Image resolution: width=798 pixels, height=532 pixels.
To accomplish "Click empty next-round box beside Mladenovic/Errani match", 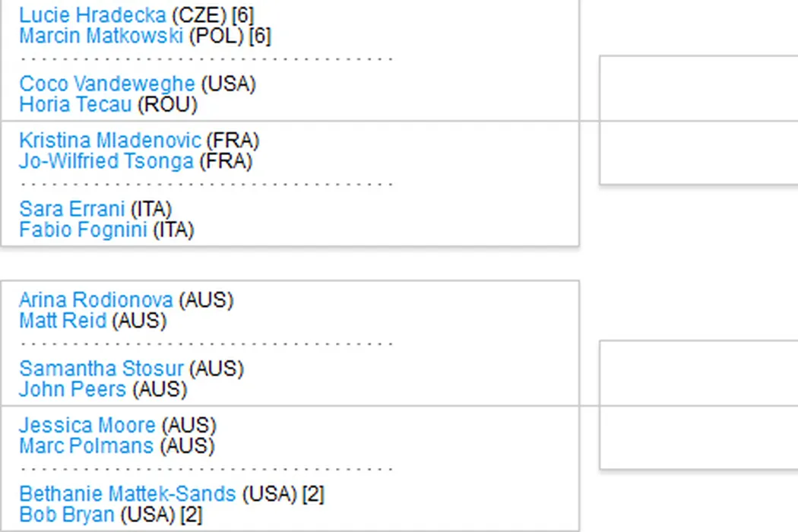I will [x=698, y=153].
